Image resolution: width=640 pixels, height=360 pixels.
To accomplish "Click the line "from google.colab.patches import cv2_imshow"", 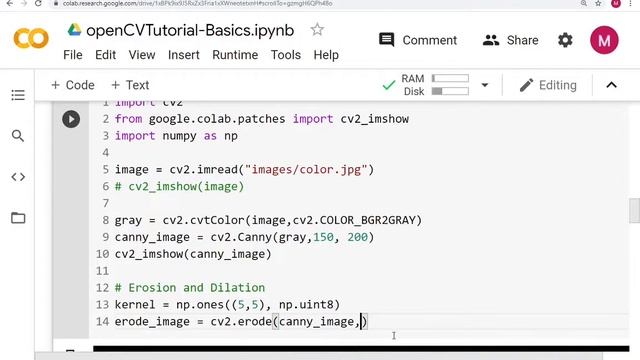I will point(262,119).
